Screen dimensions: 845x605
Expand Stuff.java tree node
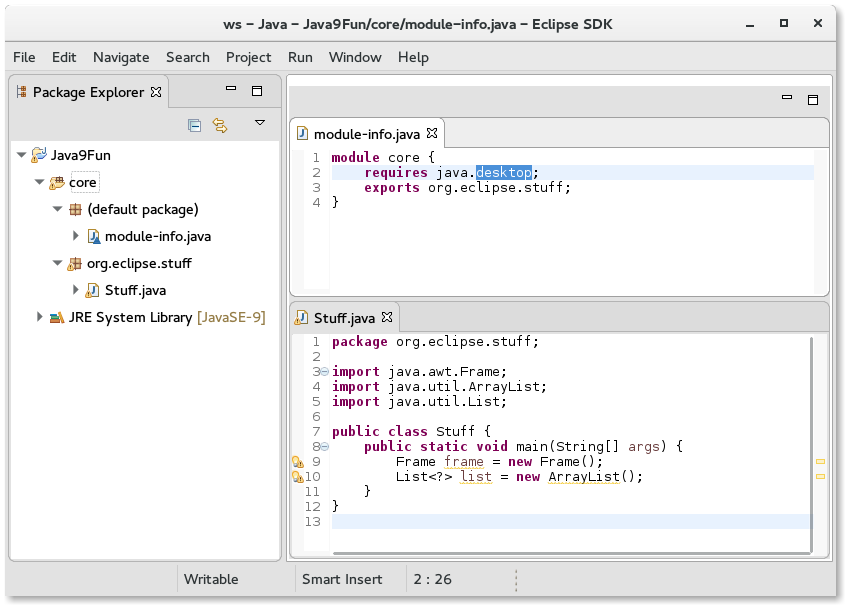click(x=75, y=290)
